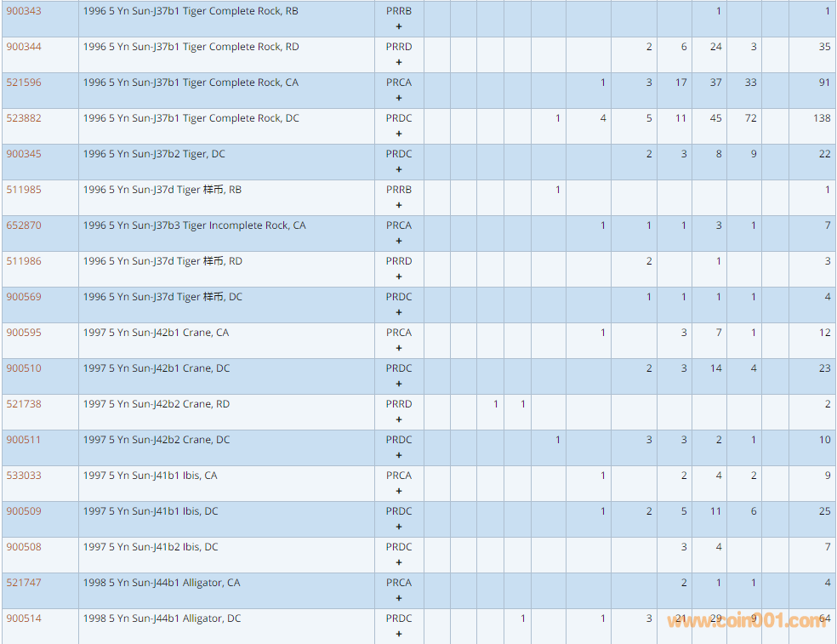Expand the plus in the 533033 Ibis row
Image resolution: width=837 pixels, height=644 pixels.
[399, 491]
